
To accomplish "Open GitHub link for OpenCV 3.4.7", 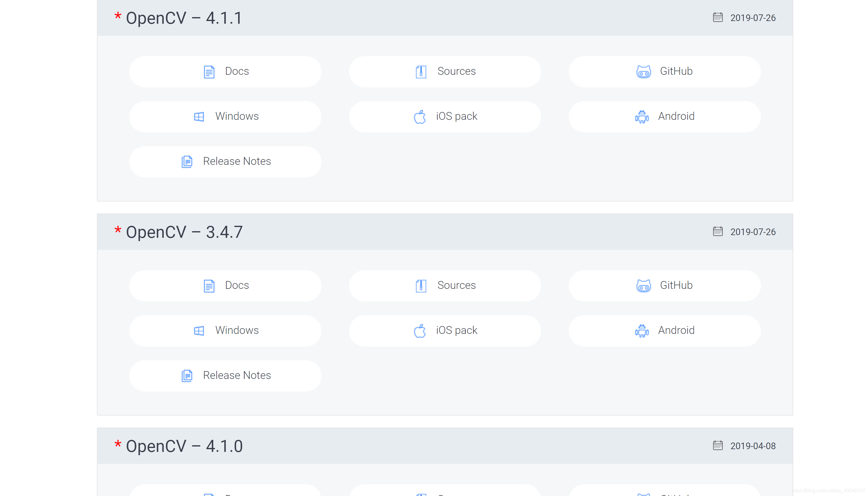I will (x=665, y=286).
